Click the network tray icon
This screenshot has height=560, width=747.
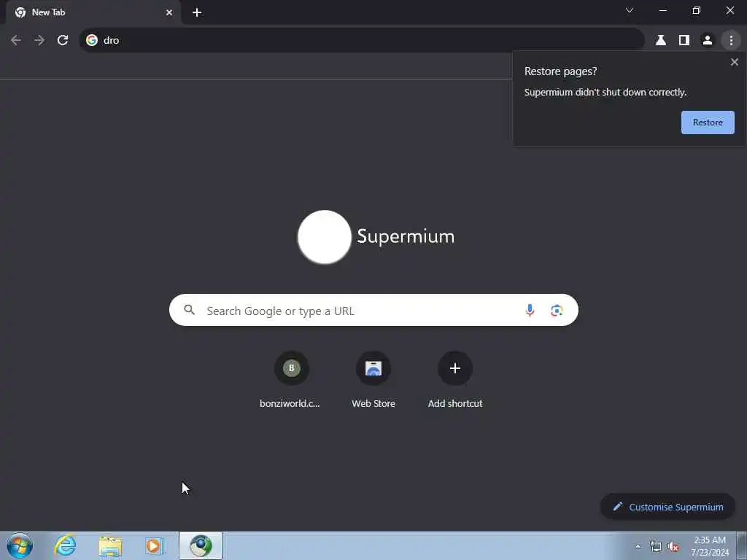pos(656,546)
